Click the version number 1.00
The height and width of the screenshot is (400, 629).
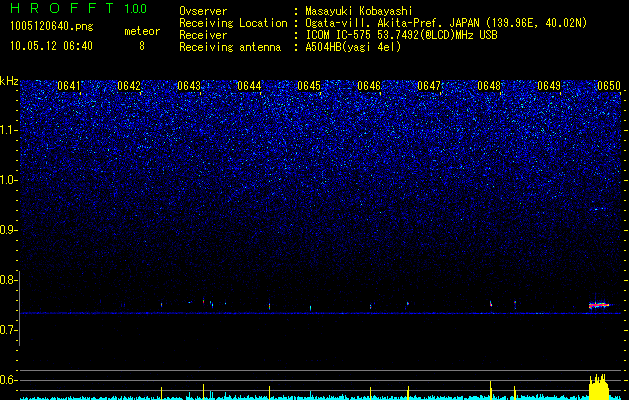[135, 8]
